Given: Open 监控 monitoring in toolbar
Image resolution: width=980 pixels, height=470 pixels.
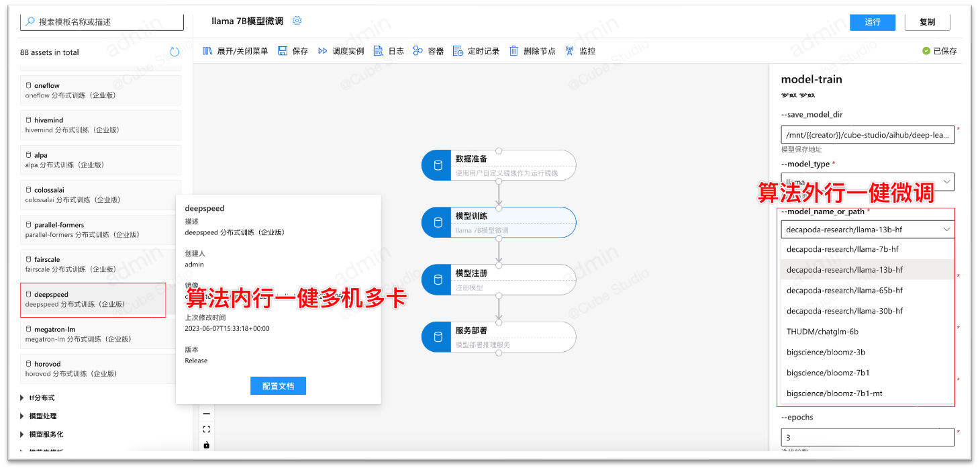Looking at the screenshot, I should coord(570,51).
